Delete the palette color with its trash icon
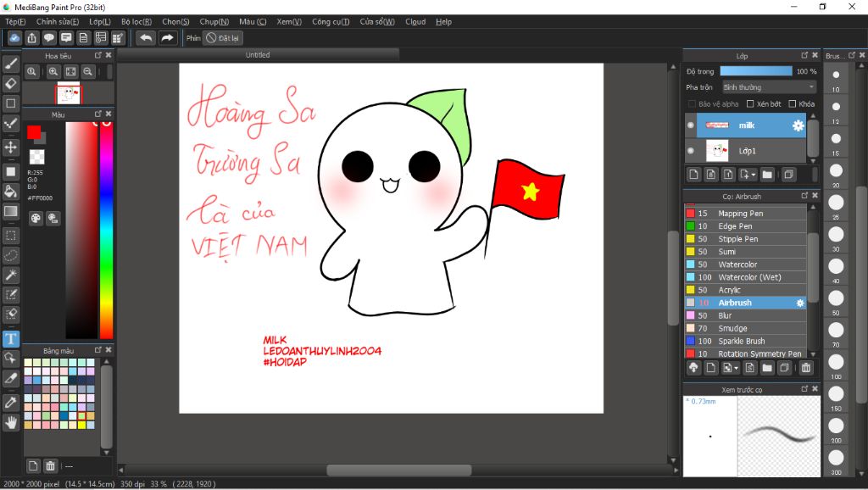 [x=50, y=465]
